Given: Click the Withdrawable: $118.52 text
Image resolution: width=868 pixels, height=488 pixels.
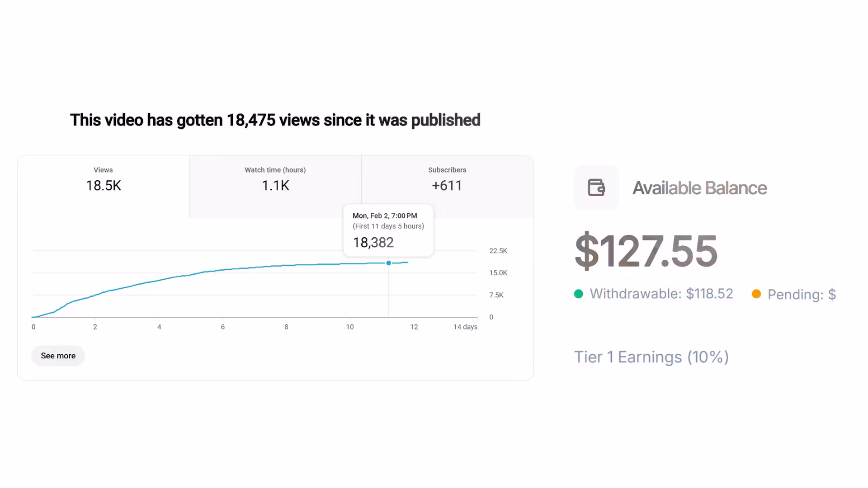Looking at the screenshot, I should (x=661, y=294).
